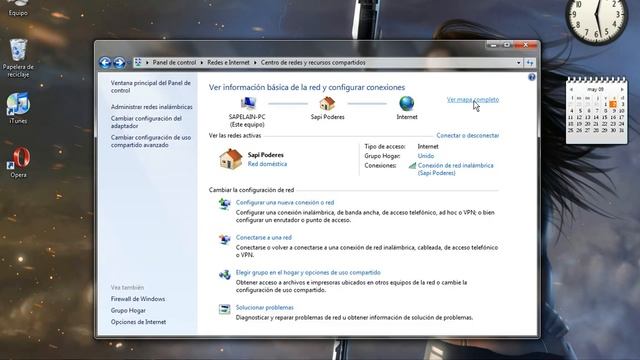Open Opciones de Internet link

[x=138, y=322]
